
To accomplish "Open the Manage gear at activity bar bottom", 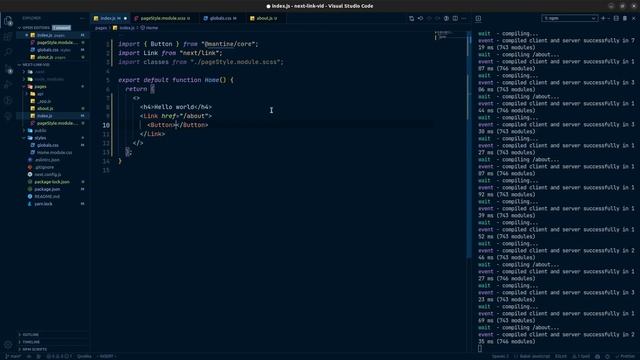I will tap(8, 345).
